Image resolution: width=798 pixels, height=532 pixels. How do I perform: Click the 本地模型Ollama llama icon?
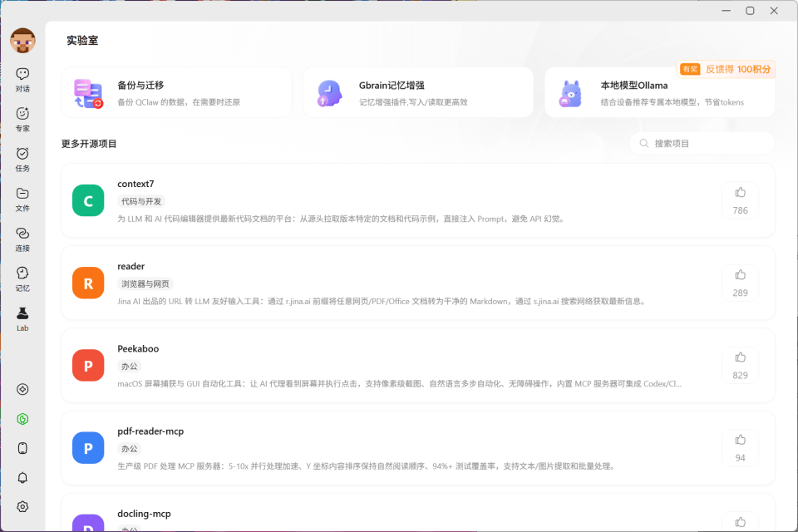point(570,94)
